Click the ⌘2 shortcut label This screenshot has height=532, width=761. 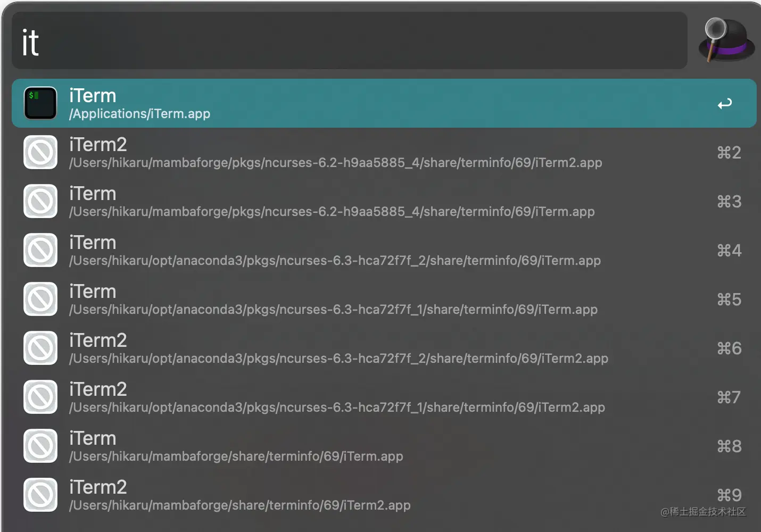pos(729,153)
